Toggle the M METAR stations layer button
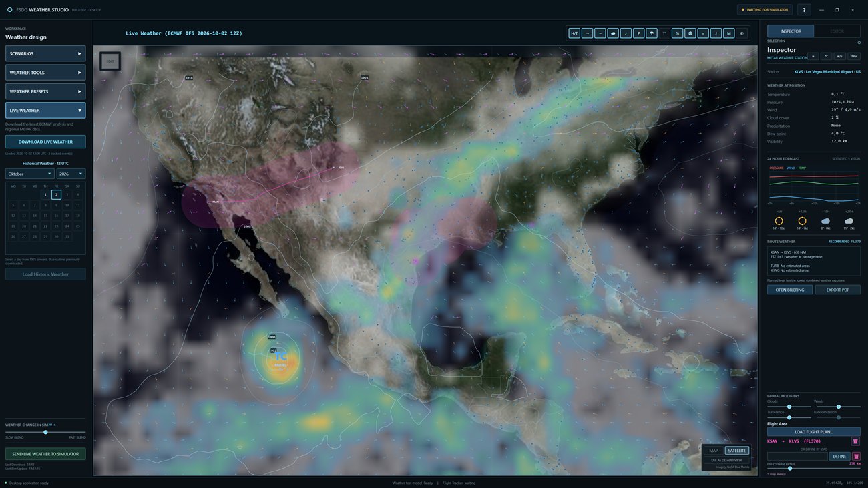 (728, 33)
